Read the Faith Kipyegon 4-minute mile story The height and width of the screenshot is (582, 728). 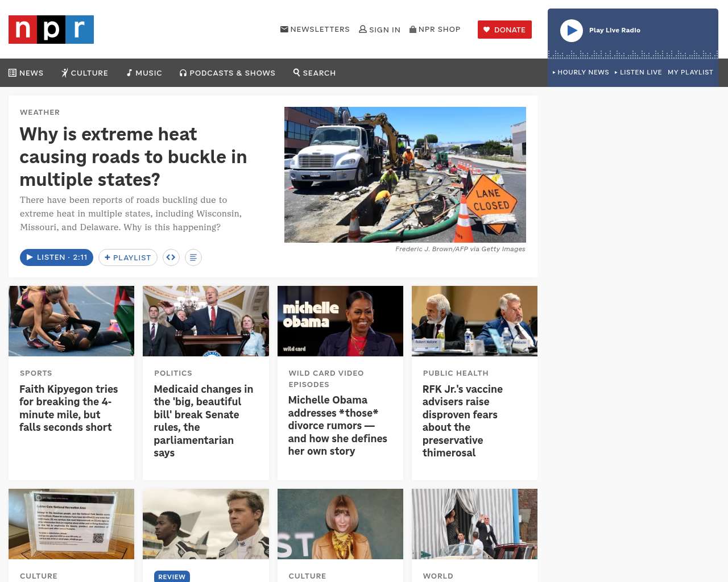(69, 408)
